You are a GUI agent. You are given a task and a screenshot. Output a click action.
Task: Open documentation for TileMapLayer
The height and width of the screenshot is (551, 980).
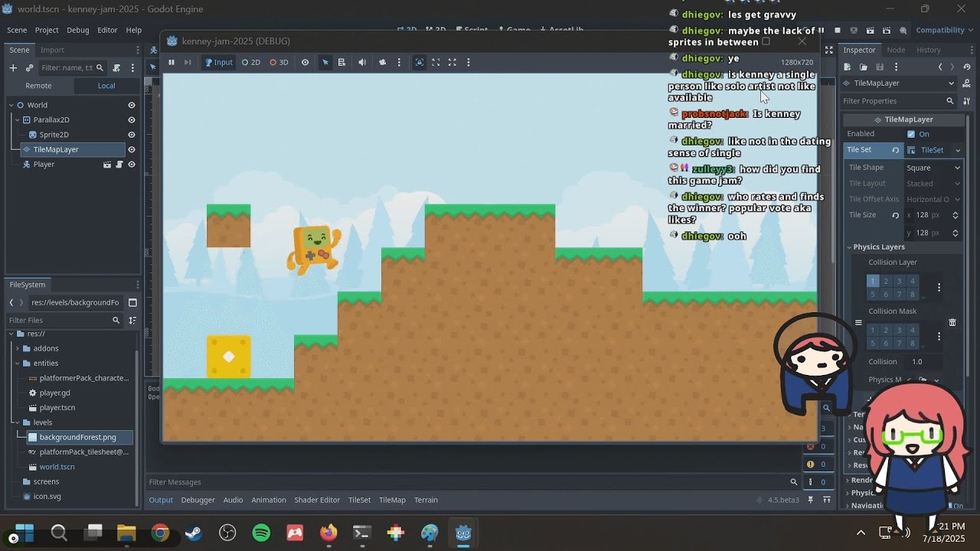pos(967,83)
